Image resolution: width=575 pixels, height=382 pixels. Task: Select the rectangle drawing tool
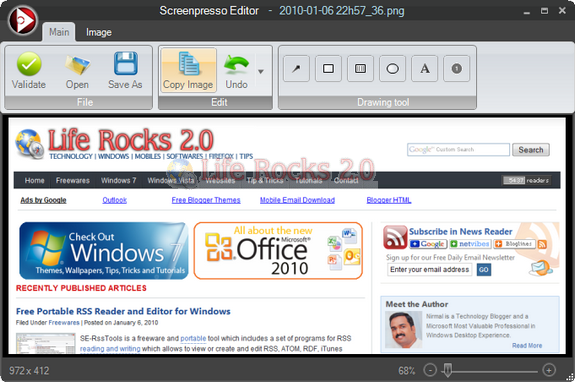tap(328, 69)
